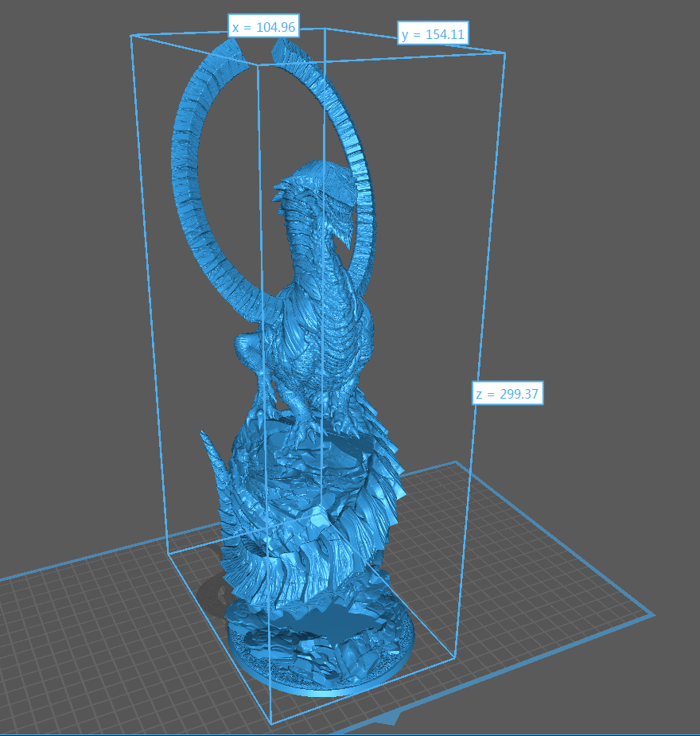This screenshot has width=700, height=736.
Task: Click the z = 299.37 dimension label
Action: point(507,393)
